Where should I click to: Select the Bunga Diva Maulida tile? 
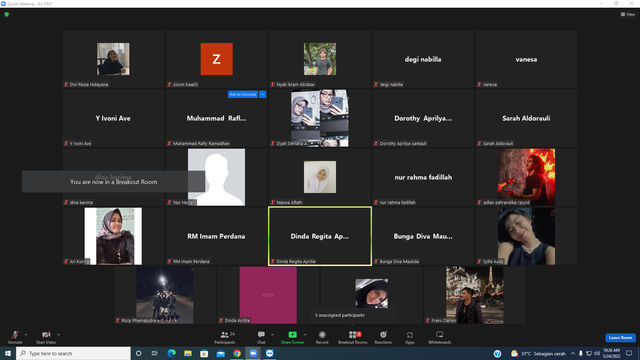[423, 236]
